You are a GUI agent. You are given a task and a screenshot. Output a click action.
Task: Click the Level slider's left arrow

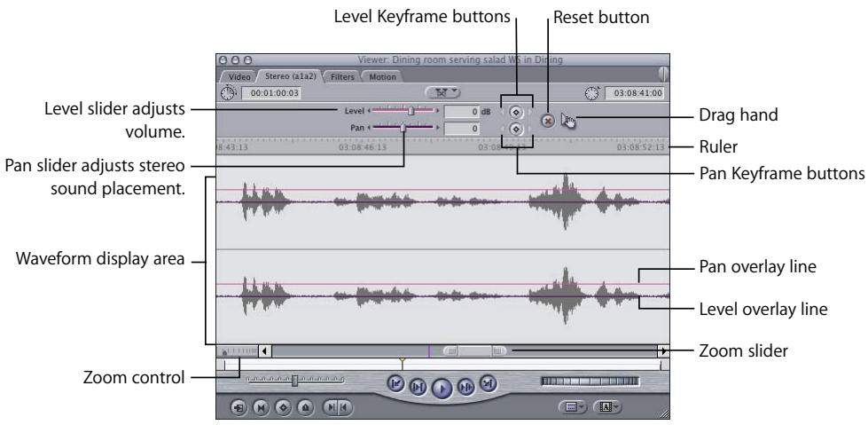coord(369,111)
